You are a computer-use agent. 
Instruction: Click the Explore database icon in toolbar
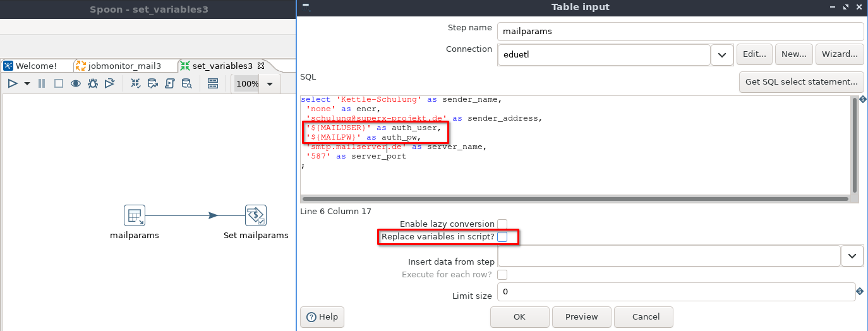[186, 83]
